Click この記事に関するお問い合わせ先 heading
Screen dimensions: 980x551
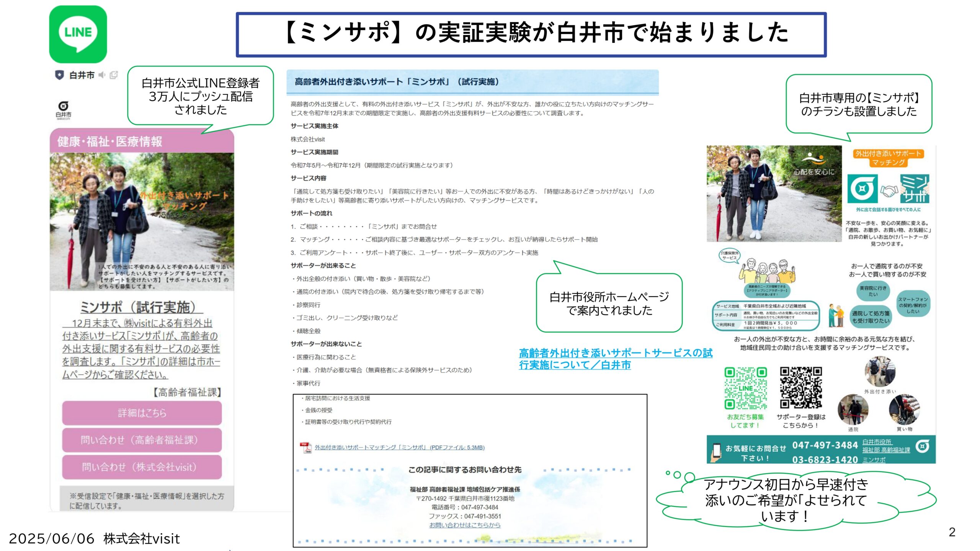[465, 469]
